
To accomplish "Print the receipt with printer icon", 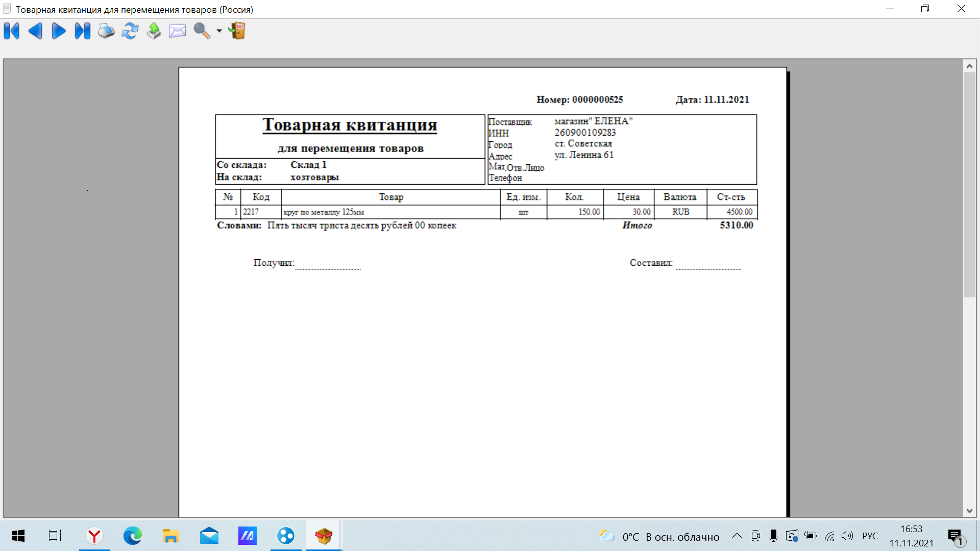I will pyautogui.click(x=106, y=31).
